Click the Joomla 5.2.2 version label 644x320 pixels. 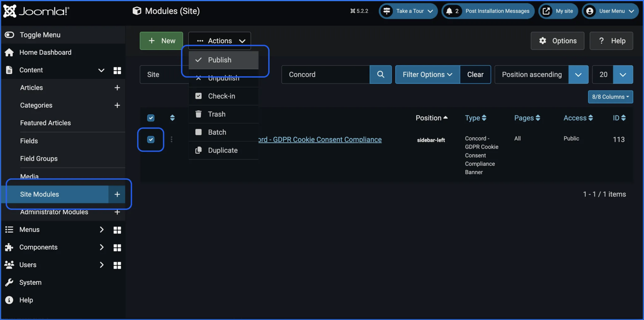click(359, 11)
